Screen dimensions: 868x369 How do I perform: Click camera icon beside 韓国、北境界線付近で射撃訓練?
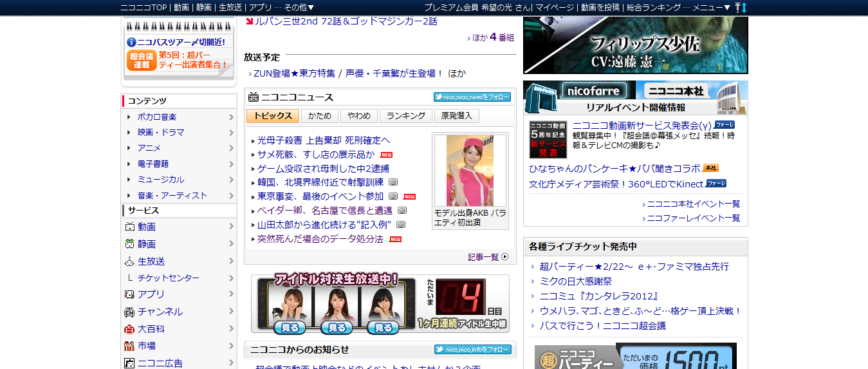click(x=393, y=182)
